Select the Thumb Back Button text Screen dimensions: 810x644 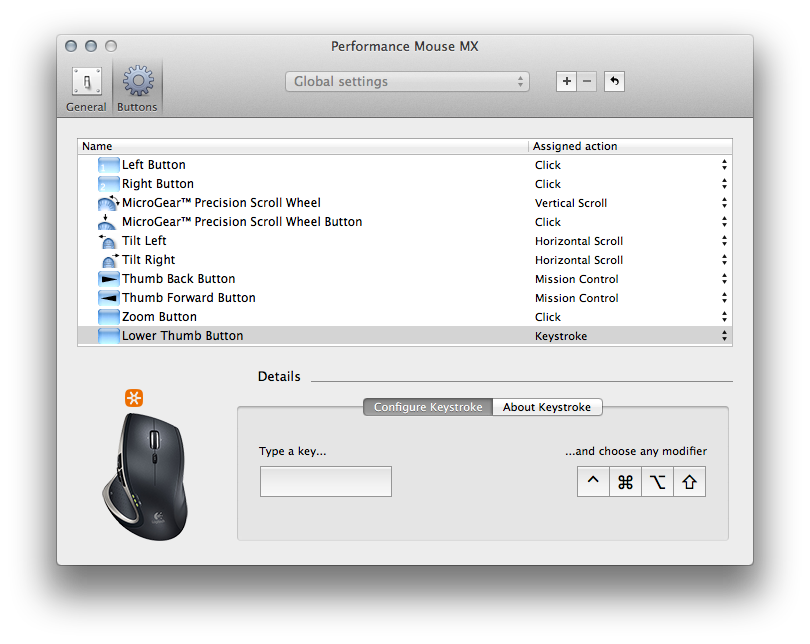pyautogui.click(x=178, y=279)
